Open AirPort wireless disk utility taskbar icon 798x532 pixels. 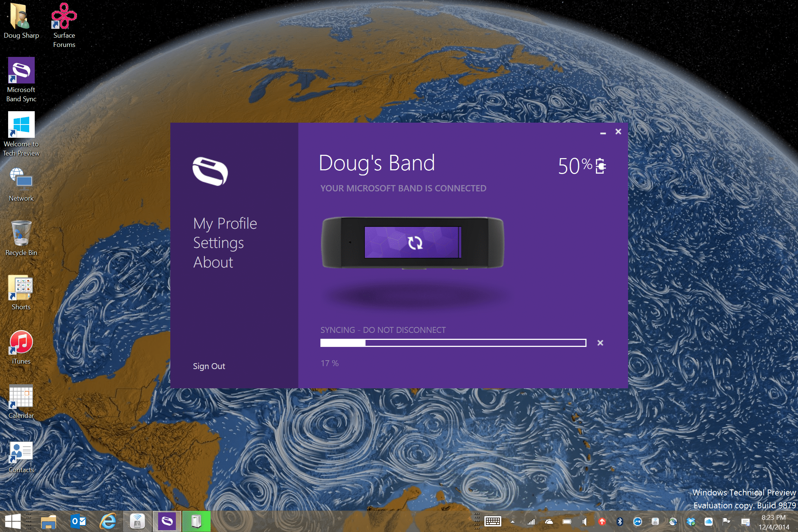(x=137, y=522)
